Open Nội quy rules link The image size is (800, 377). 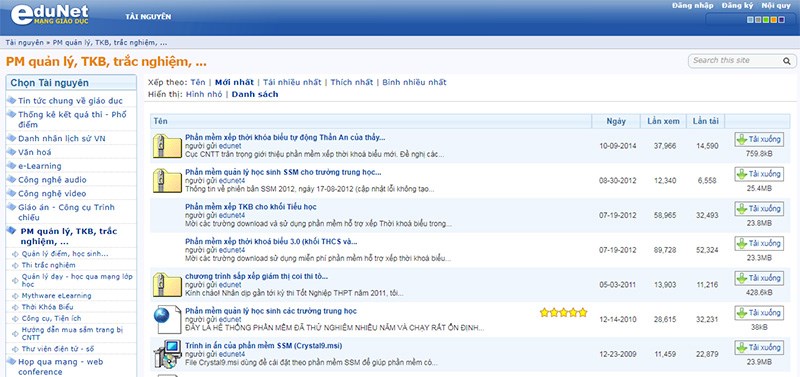(776, 6)
